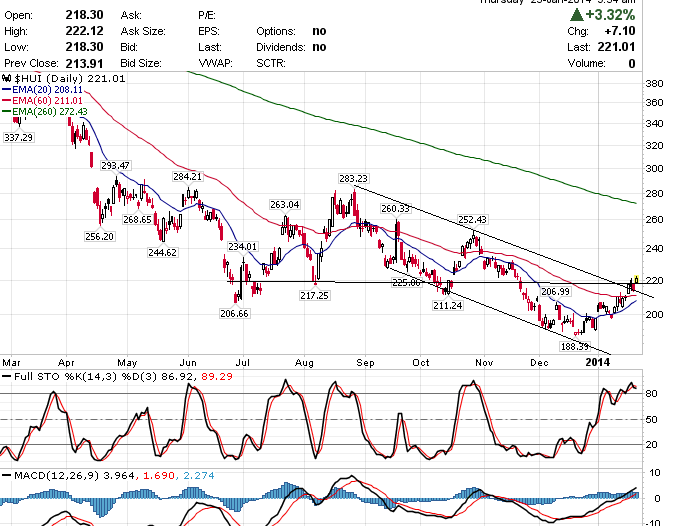Click the 50 level on stochastic axis
The height and width of the screenshot is (526, 676).
(651, 420)
